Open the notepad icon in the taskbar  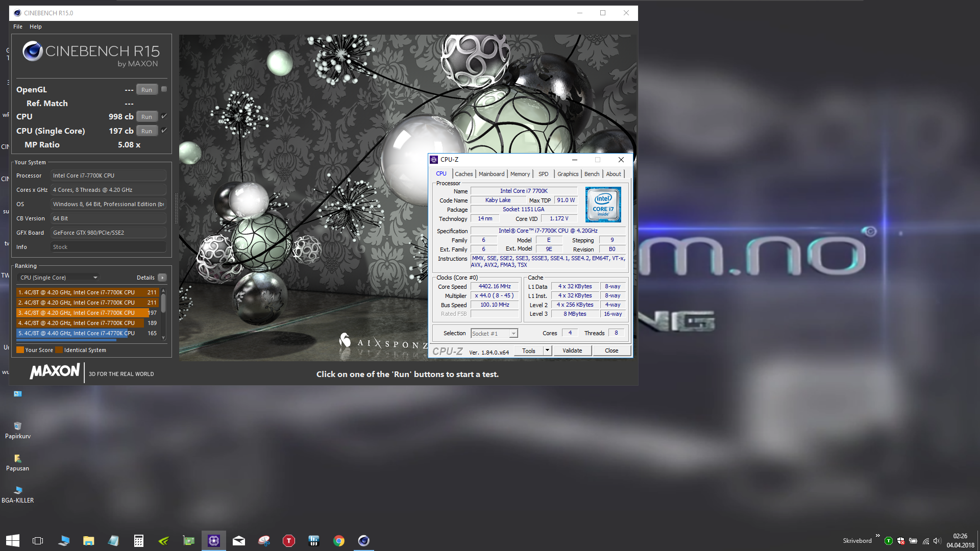point(114,540)
